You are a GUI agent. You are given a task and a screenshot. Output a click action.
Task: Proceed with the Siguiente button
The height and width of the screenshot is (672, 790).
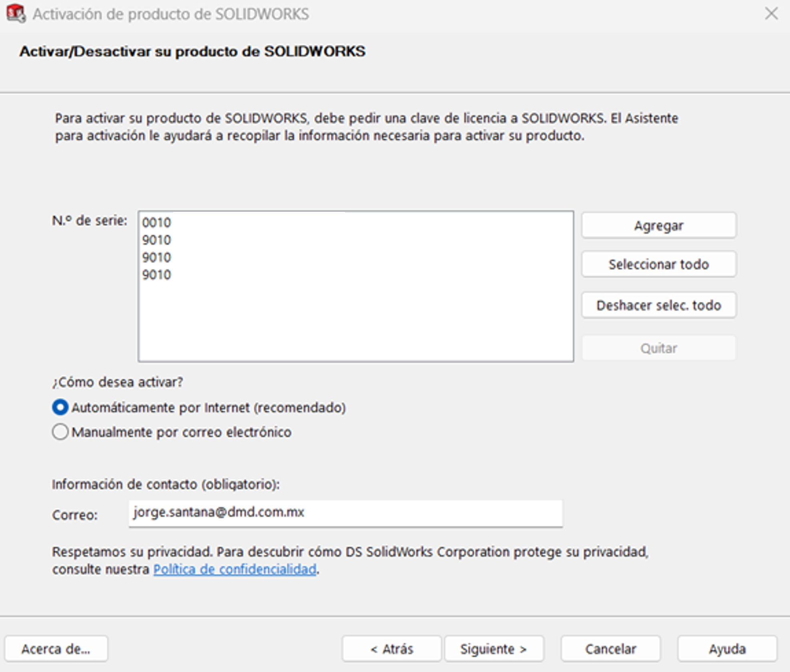pos(494,649)
